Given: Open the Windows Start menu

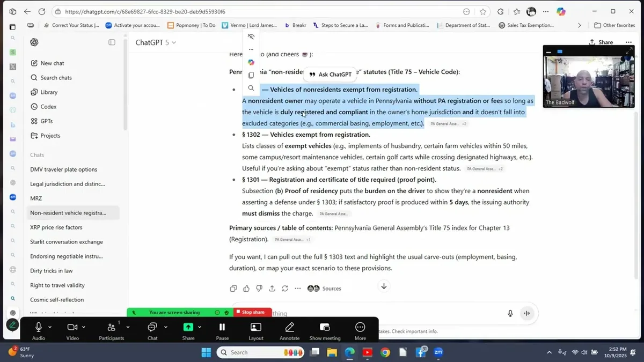Looking at the screenshot, I should (x=206, y=352).
